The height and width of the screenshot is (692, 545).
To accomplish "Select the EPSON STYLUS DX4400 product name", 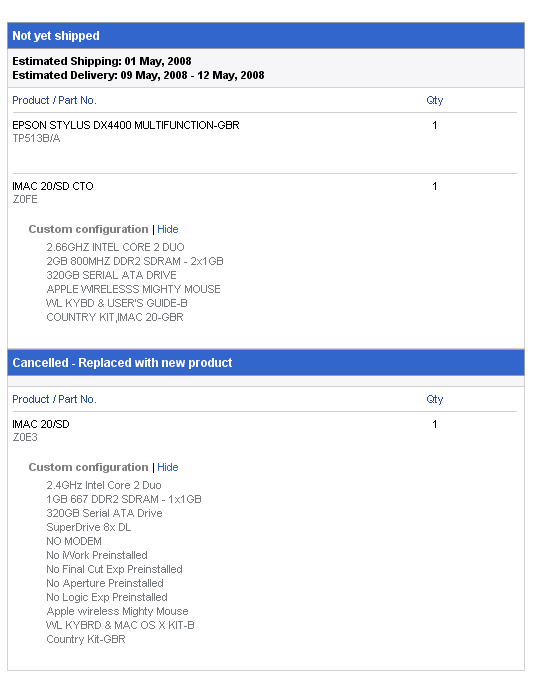I will coord(126,125).
